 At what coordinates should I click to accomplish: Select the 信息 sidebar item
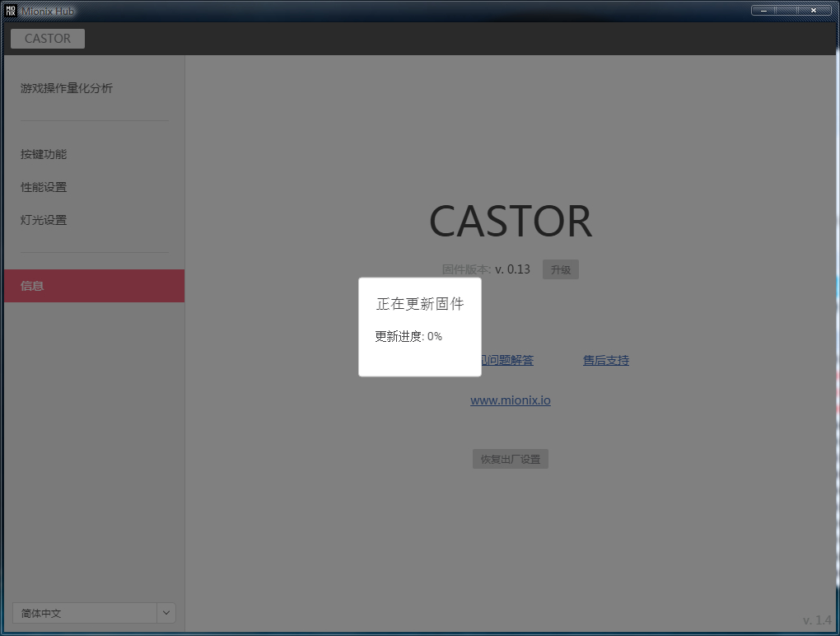[94, 286]
